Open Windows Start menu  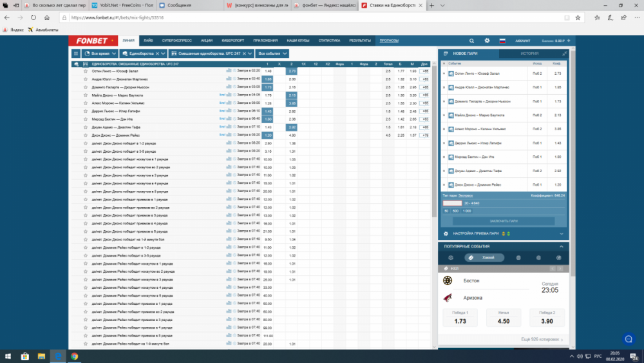pyautogui.click(x=8, y=356)
